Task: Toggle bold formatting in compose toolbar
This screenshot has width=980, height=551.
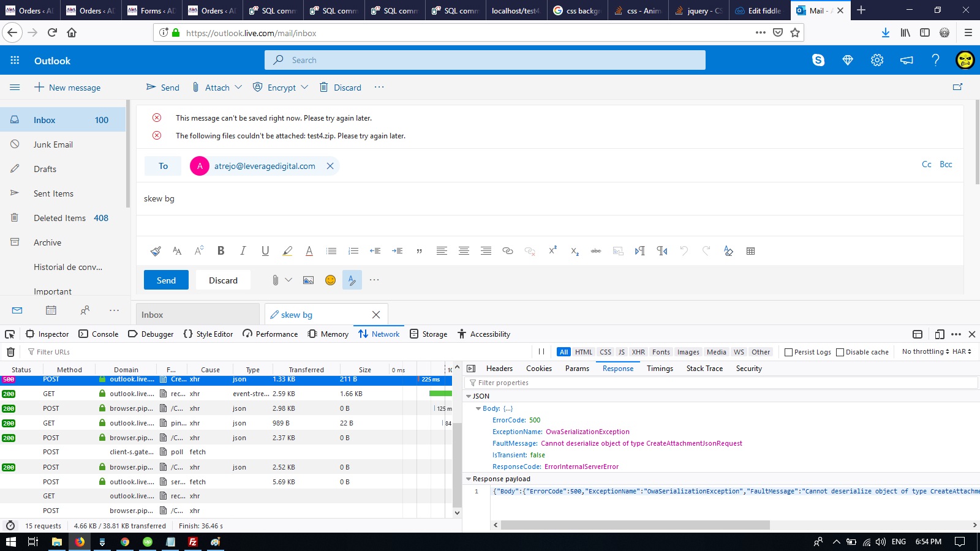Action: click(221, 250)
